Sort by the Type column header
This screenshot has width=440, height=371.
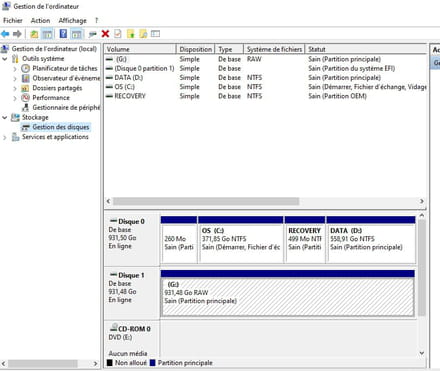[x=229, y=49]
